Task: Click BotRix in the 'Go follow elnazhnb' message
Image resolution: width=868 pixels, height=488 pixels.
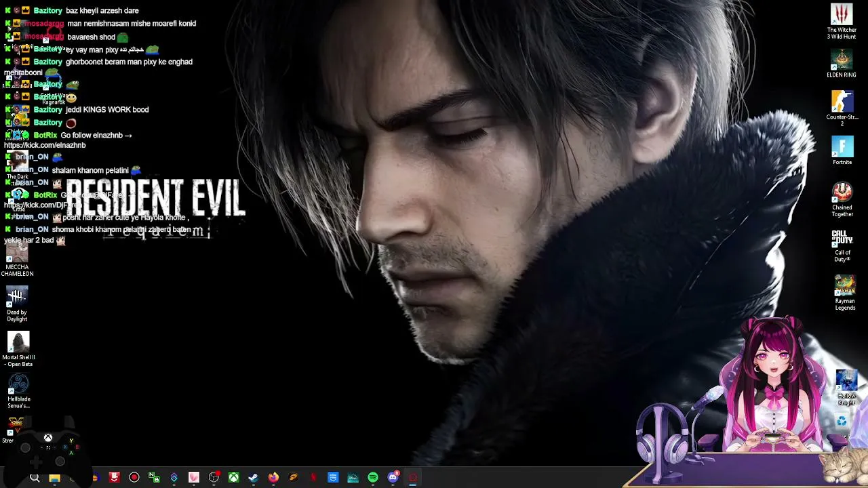Action: click(x=45, y=136)
